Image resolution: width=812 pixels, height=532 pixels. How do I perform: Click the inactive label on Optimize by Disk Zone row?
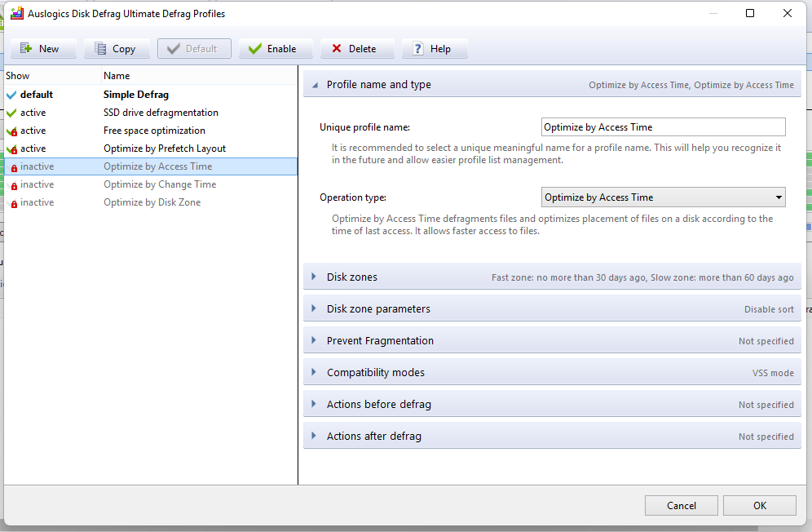click(37, 202)
